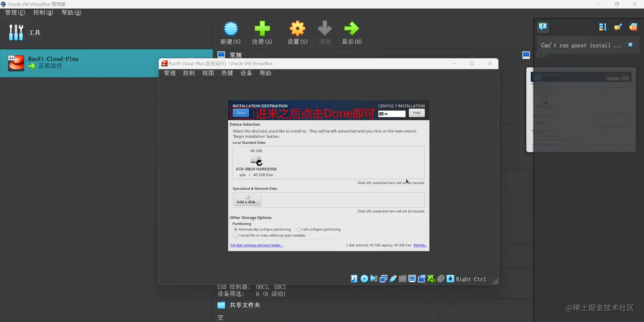This screenshot has width=644, height=322.
Task: Click the 常规 section header text
Action: point(236,55)
